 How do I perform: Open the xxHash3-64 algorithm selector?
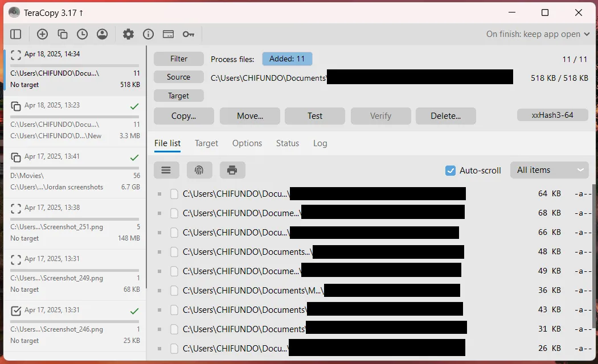click(552, 115)
